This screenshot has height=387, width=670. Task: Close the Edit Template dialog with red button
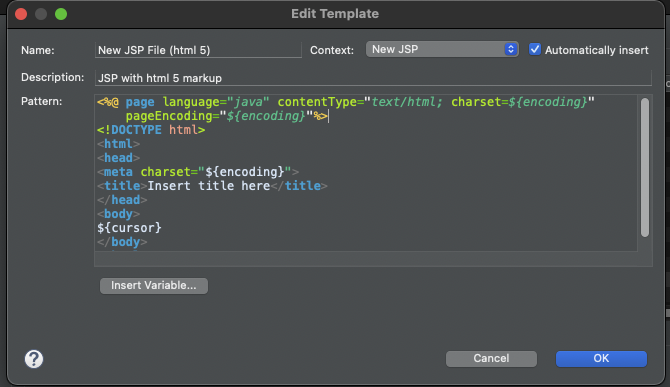pyautogui.click(x=21, y=14)
